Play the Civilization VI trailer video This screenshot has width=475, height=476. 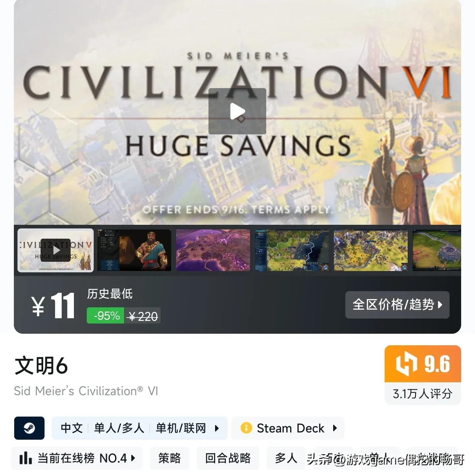click(237, 111)
